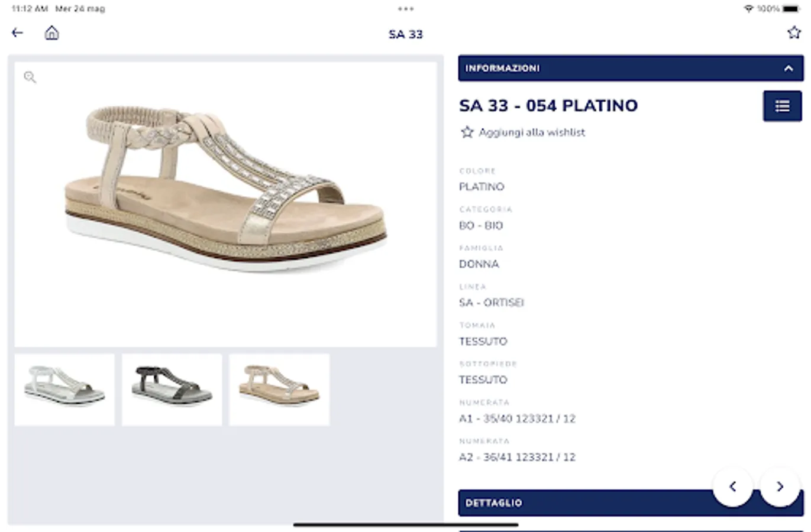Tap the battery status indicator
The width and height of the screenshot is (811, 532).
[x=791, y=9]
